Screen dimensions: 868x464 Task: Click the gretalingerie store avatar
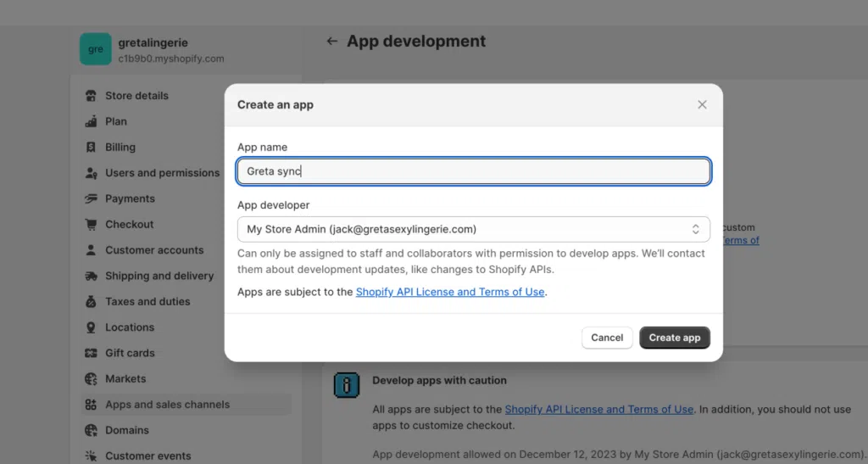[95, 49]
